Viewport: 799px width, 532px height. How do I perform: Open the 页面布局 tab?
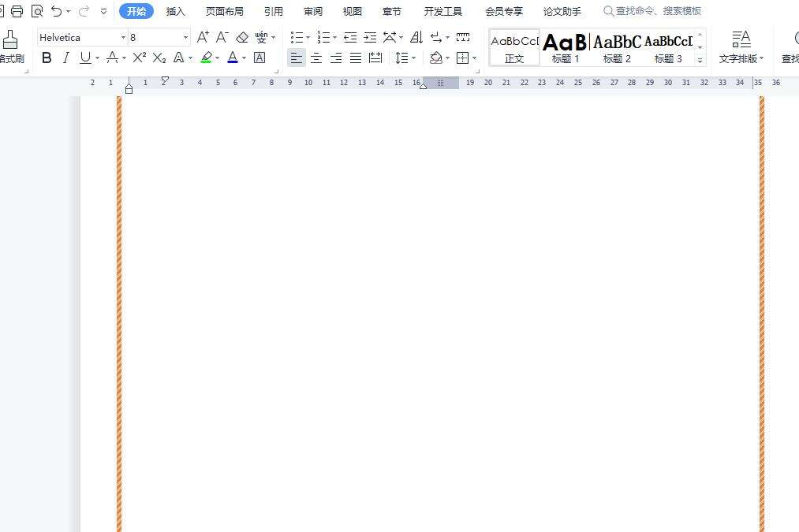pos(224,11)
